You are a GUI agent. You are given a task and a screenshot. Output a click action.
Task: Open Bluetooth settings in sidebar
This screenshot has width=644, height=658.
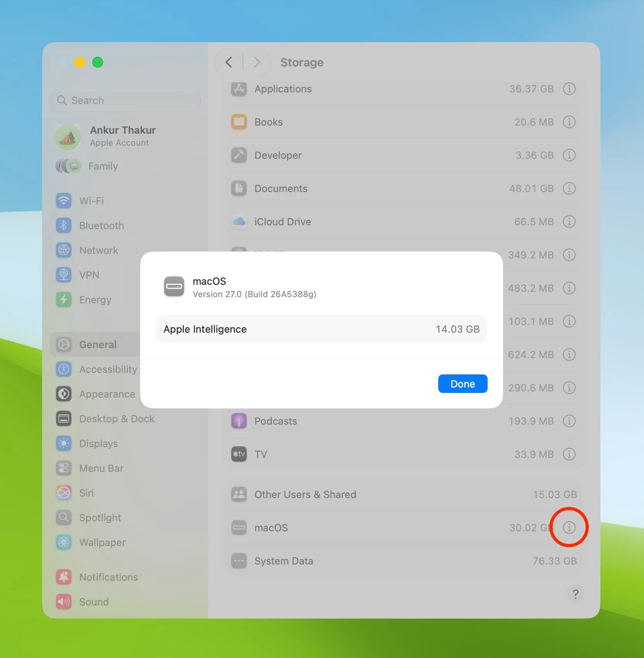[125, 226]
